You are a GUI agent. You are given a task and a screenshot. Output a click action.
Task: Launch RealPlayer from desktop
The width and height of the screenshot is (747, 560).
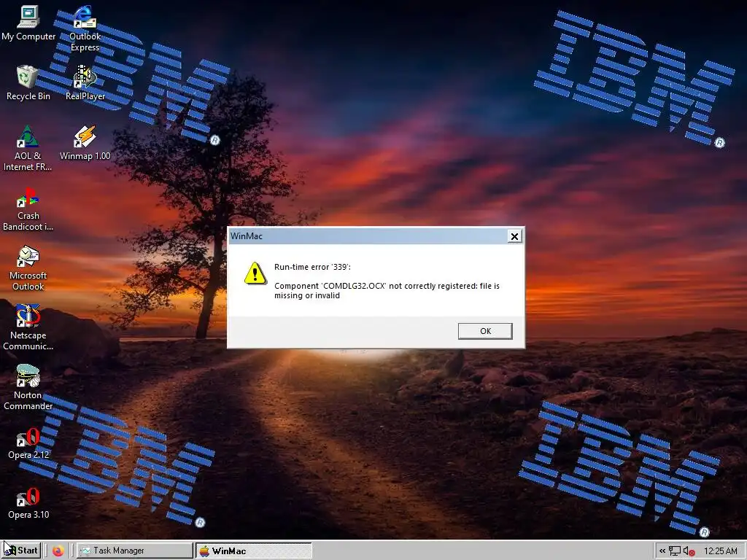point(85,83)
